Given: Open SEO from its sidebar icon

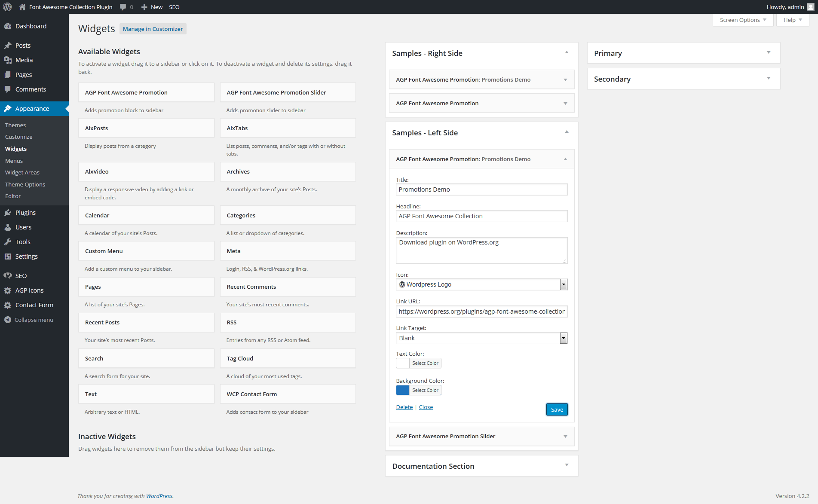Looking at the screenshot, I should pyautogui.click(x=8, y=275).
